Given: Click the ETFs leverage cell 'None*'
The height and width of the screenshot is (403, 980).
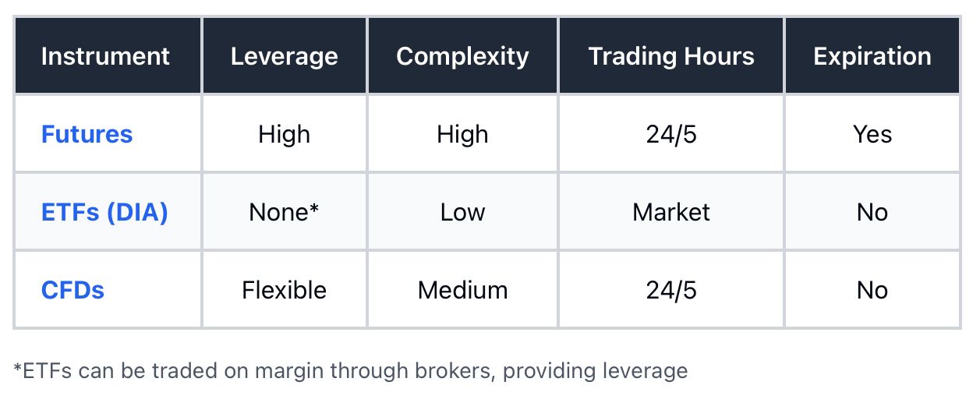Looking at the screenshot, I should (x=285, y=212).
